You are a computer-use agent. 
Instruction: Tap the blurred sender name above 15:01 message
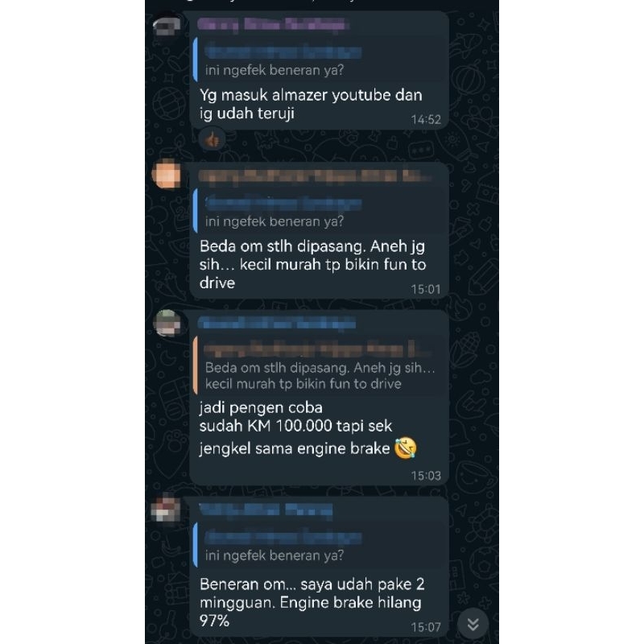point(315,175)
